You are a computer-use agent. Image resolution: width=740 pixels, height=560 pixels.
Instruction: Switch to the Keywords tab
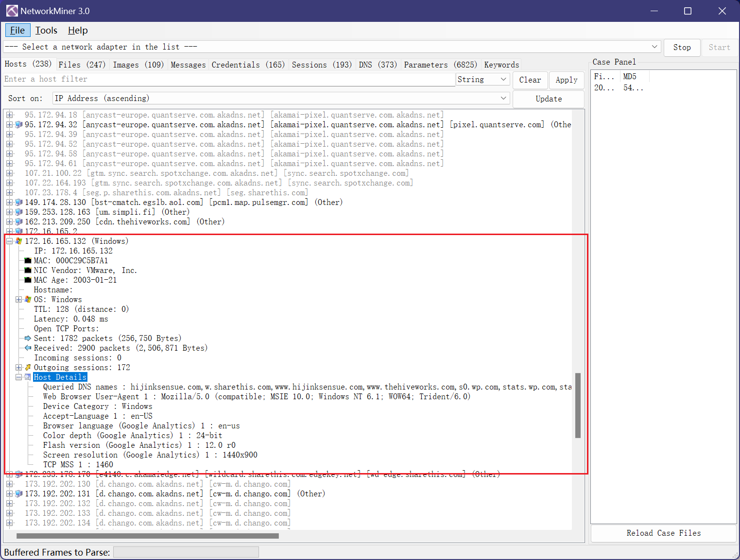tap(501, 65)
